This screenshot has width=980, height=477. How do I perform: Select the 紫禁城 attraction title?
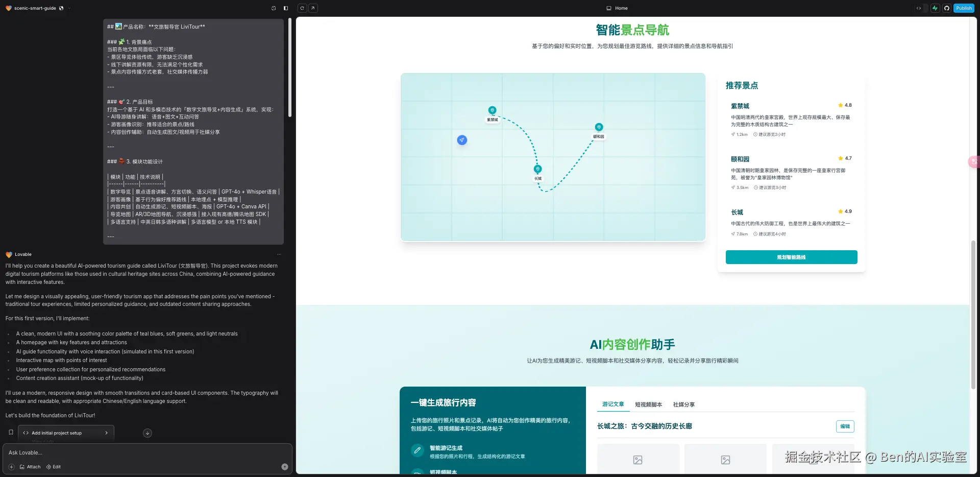(x=740, y=106)
